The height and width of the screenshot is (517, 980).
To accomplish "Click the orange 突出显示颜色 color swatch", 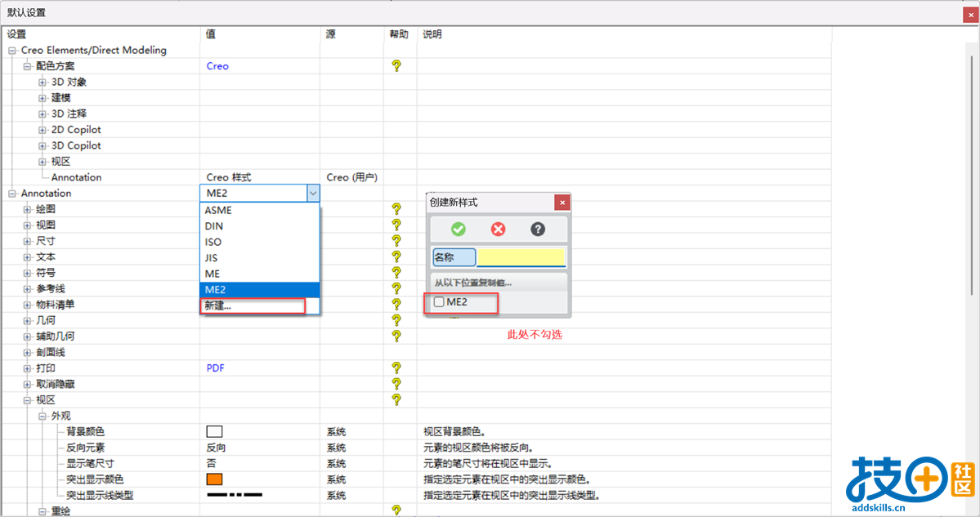I will tap(214, 479).
